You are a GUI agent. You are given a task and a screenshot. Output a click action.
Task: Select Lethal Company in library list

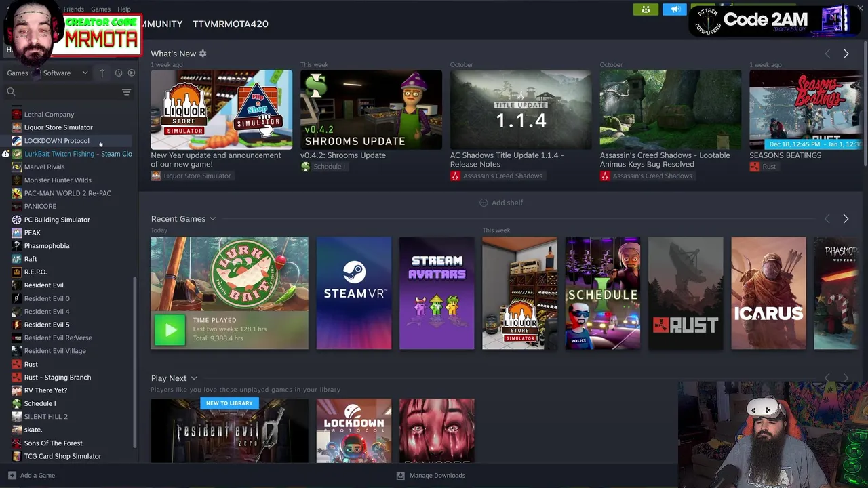[49, 115]
